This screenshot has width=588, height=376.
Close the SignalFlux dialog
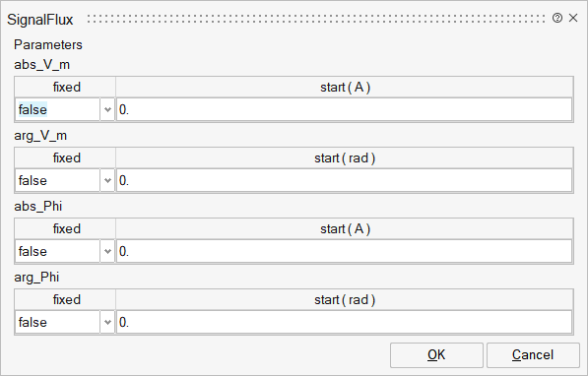(x=573, y=18)
